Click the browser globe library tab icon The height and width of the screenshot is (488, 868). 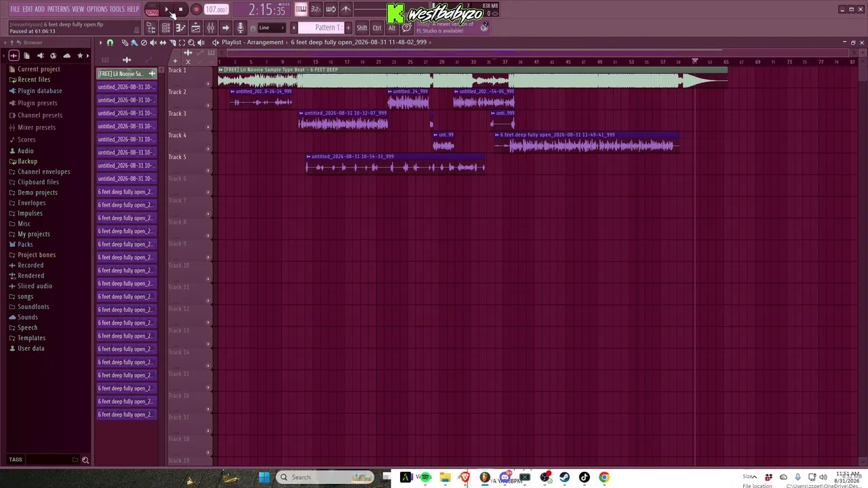click(54, 56)
